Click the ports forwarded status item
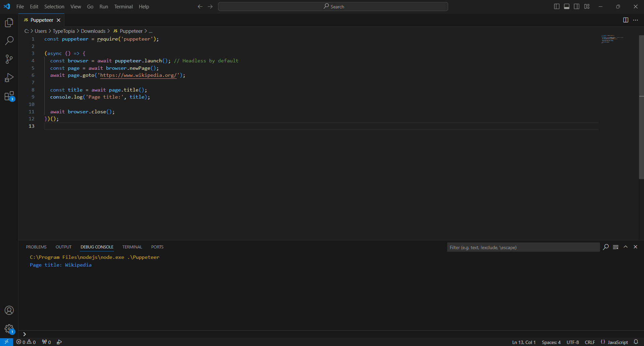The image size is (644, 346). tap(46, 342)
